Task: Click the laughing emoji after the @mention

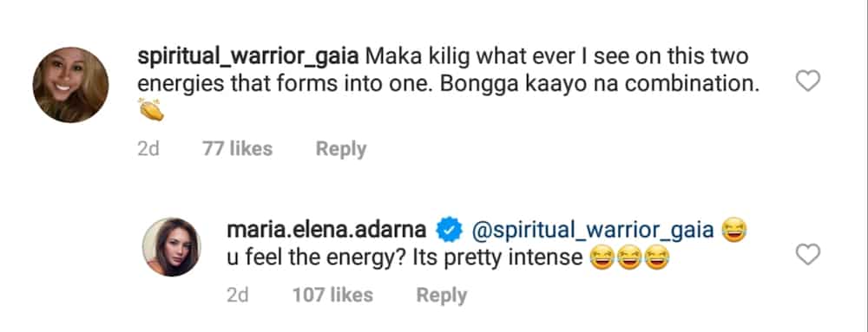Action: (734, 230)
